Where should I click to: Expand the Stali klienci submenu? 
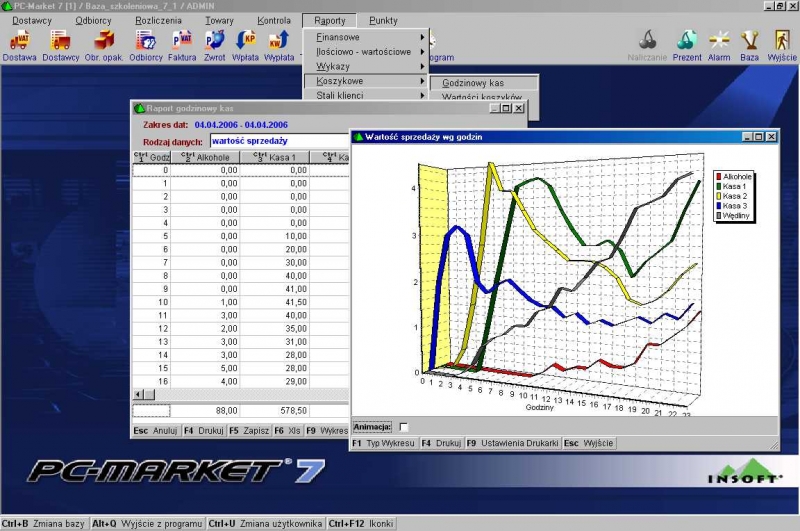pyautogui.click(x=366, y=95)
